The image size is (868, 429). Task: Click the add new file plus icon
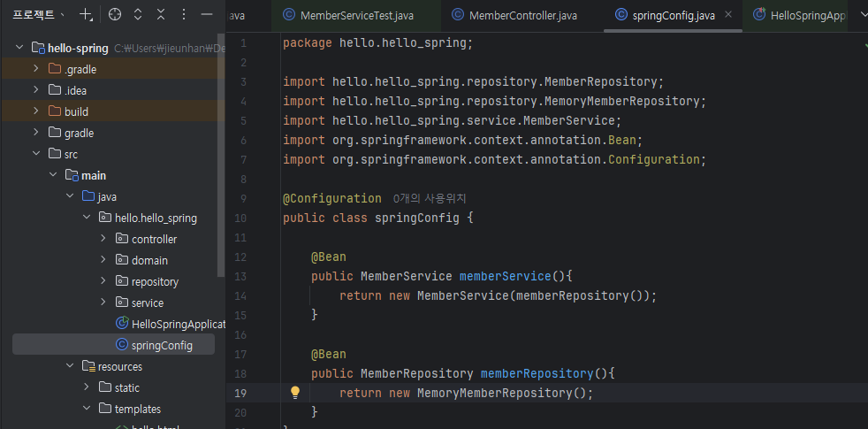coord(85,15)
